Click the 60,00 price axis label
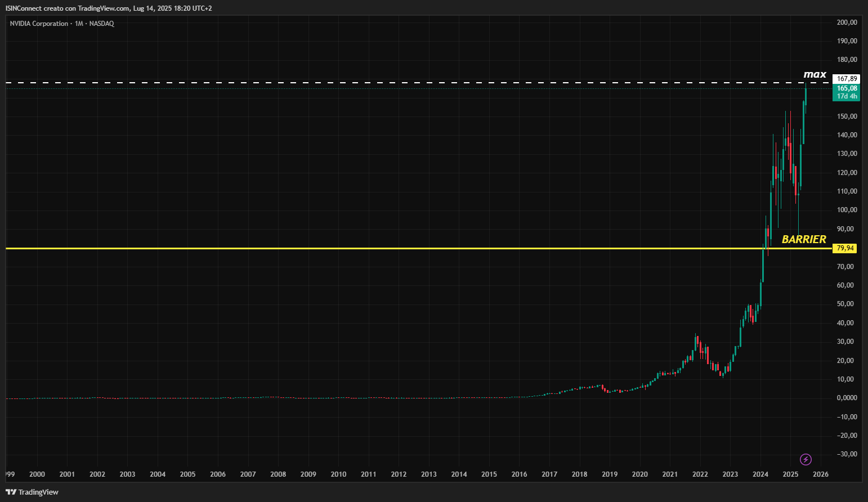 845,285
